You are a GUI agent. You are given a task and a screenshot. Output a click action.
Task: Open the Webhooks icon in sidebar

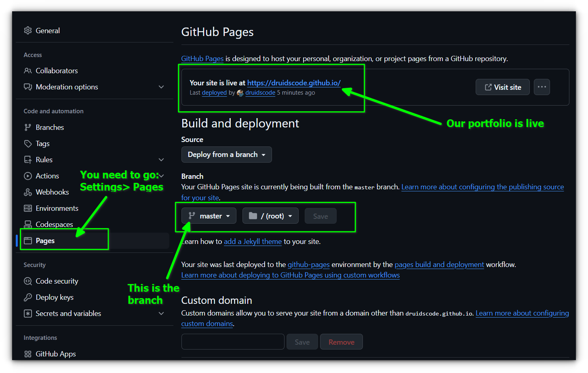click(x=28, y=192)
